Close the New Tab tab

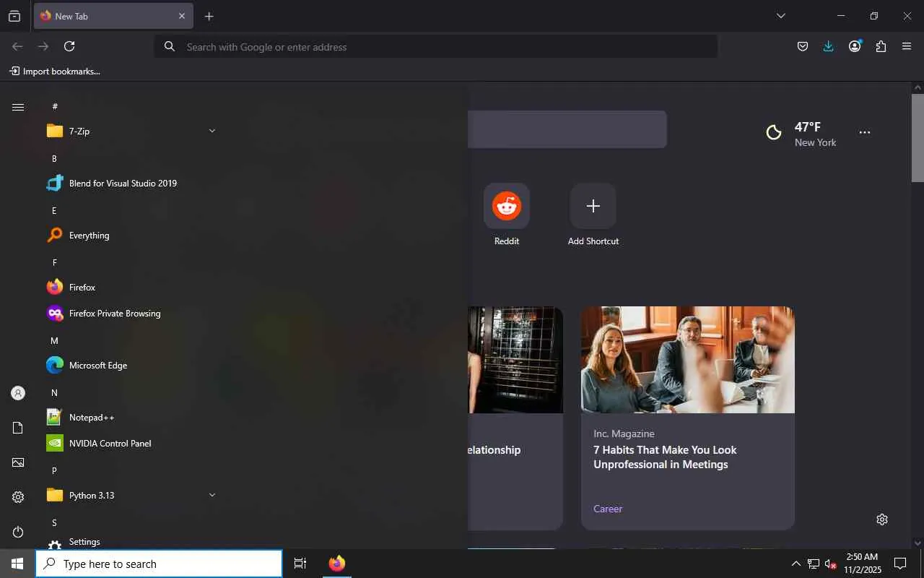[181, 16]
